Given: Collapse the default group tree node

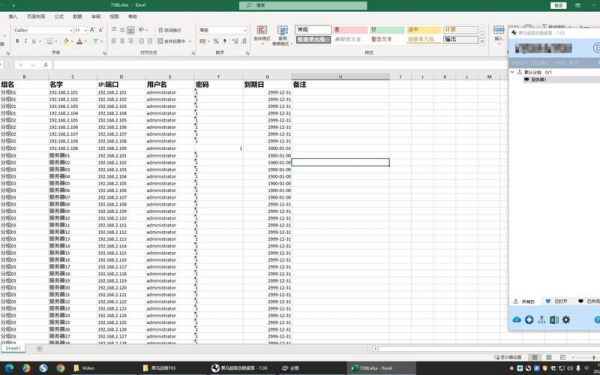Looking at the screenshot, I should point(512,72).
